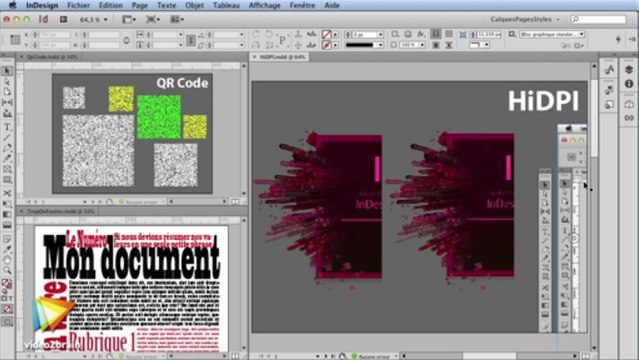Click the Quick Apply lightning icon

click(618, 39)
